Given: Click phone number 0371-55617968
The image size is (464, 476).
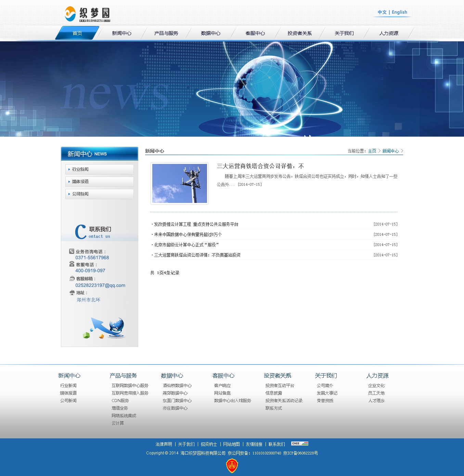Looking at the screenshot, I should [92, 258].
